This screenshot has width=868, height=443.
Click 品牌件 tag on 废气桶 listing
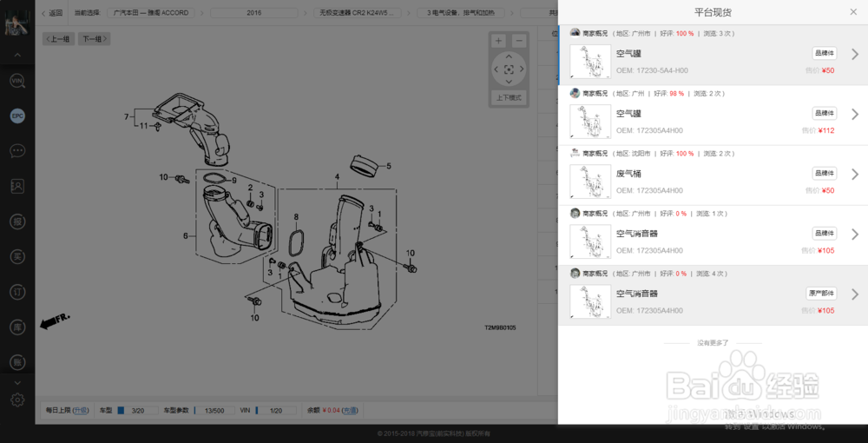825,174
